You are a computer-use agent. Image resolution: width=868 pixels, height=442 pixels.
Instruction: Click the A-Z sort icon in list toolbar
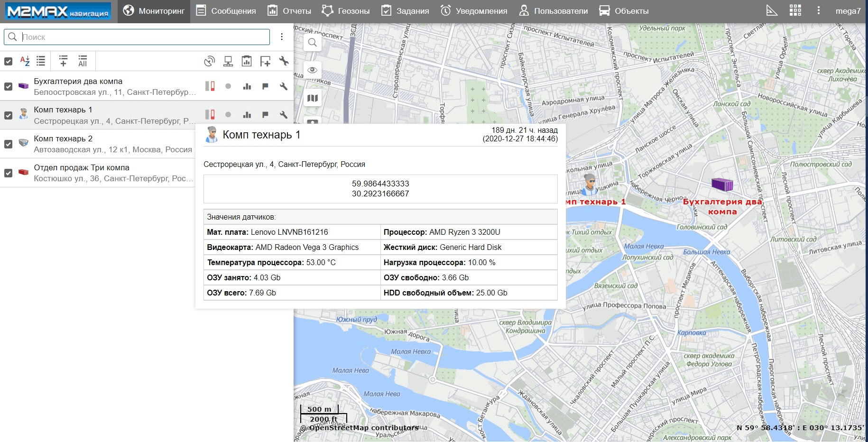pyautogui.click(x=25, y=61)
